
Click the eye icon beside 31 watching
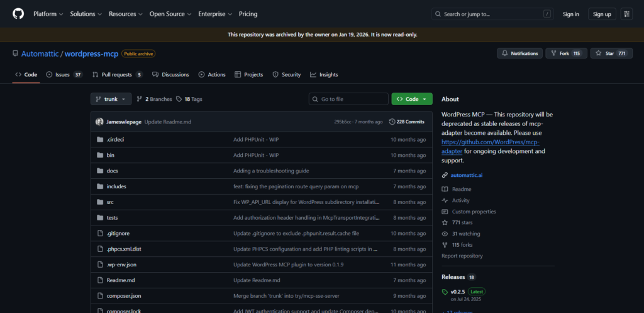click(x=445, y=234)
